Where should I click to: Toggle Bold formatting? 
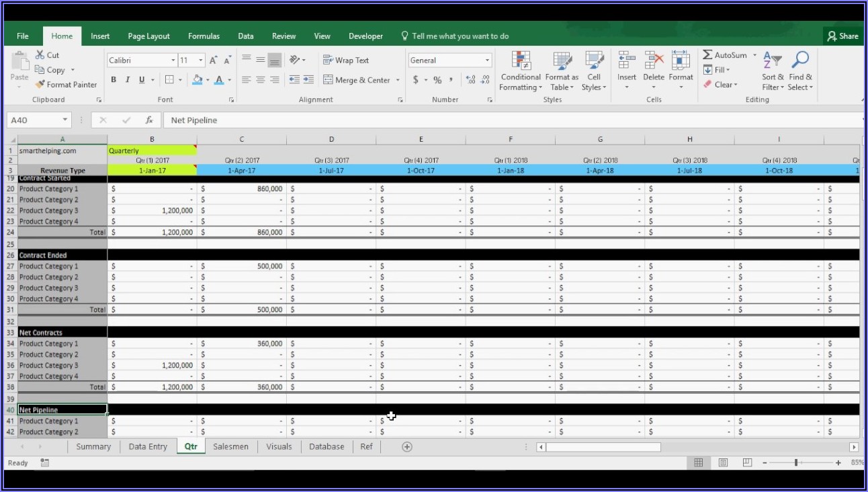114,80
